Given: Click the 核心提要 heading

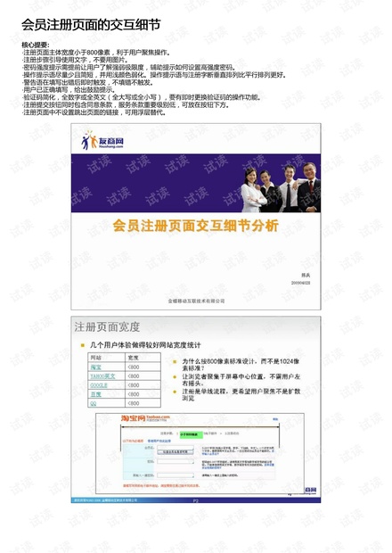Looking at the screenshot, I should (36, 45).
